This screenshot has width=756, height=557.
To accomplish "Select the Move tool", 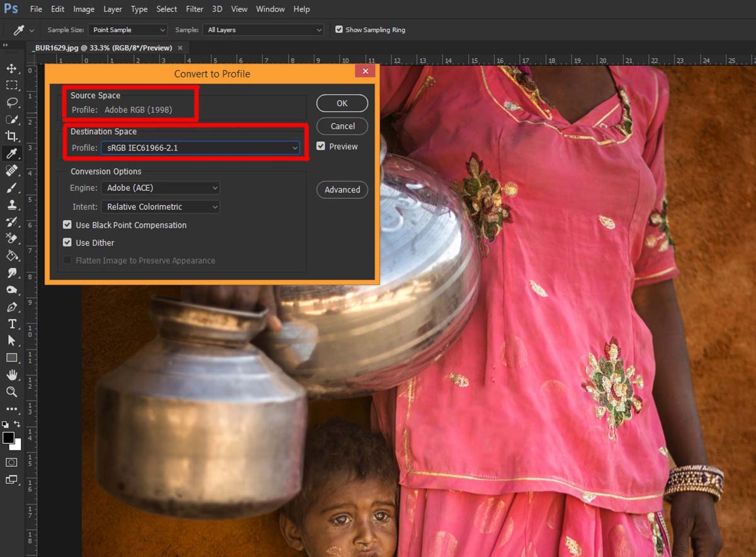I will tap(11, 68).
